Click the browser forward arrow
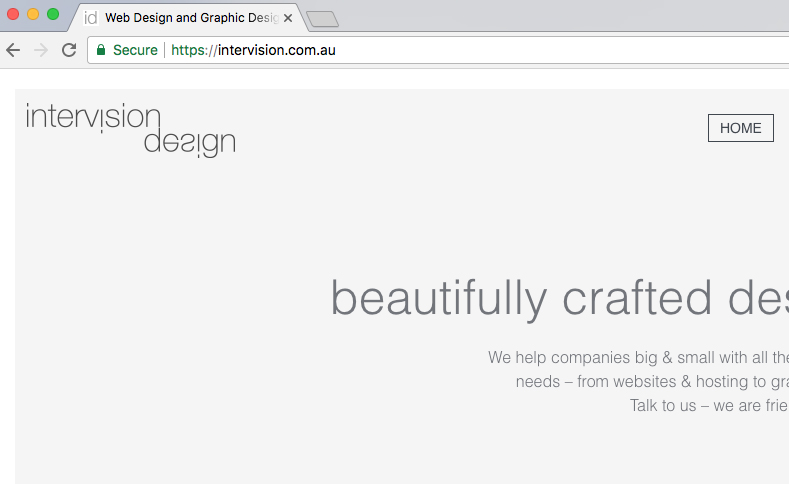 point(41,50)
